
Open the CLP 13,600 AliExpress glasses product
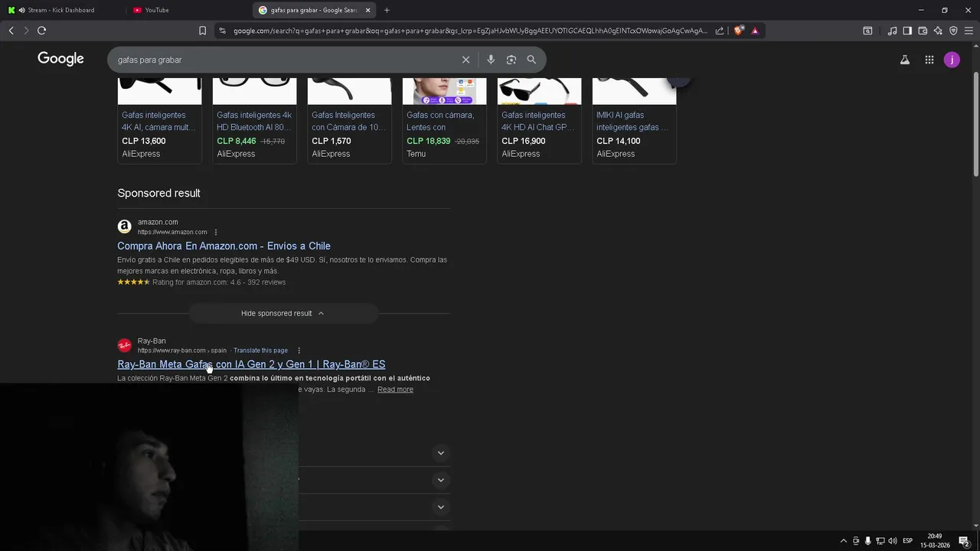[159, 120]
